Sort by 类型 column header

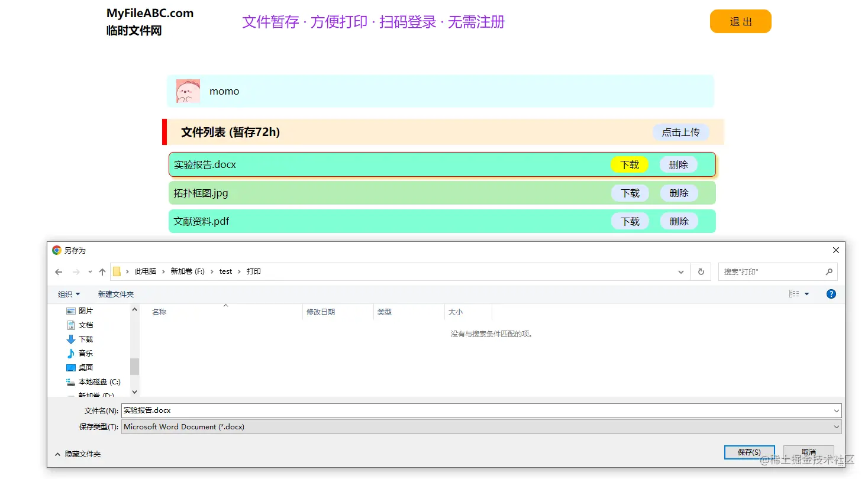pyautogui.click(x=409, y=312)
